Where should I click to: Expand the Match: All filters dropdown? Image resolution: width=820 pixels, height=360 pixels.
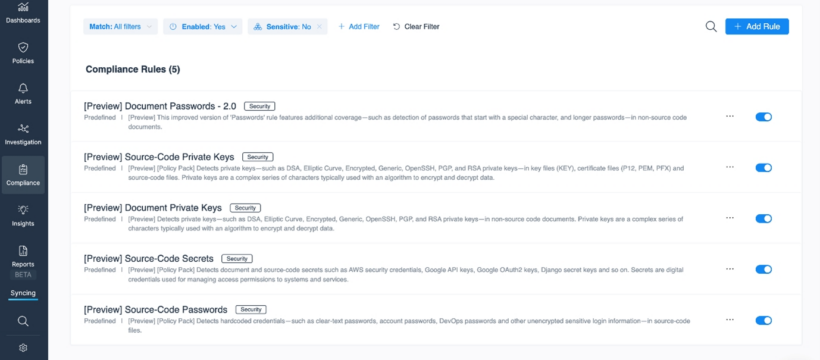point(120,27)
